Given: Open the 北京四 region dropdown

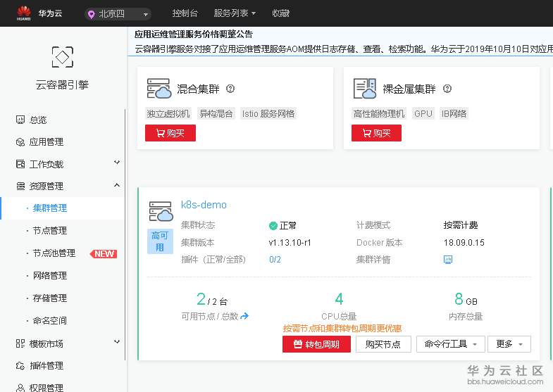Looking at the screenshot, I should coord(118,14).
